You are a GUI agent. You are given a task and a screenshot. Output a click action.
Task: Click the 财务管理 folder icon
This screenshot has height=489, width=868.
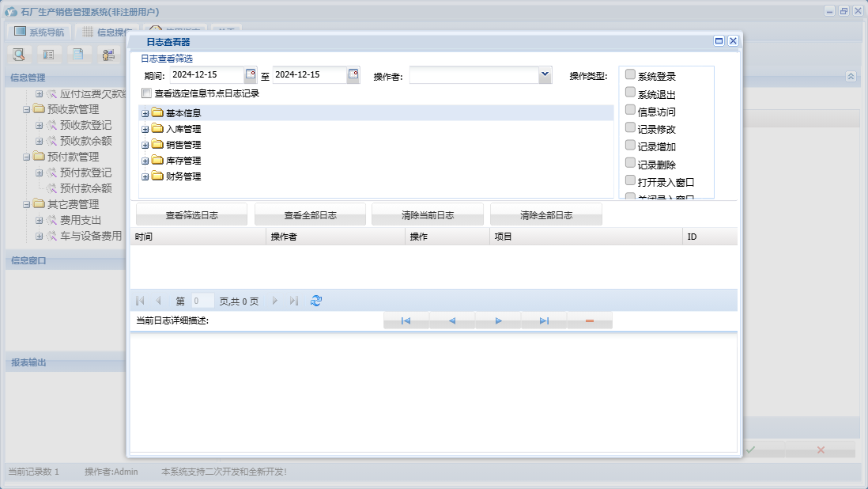[158, 176]
